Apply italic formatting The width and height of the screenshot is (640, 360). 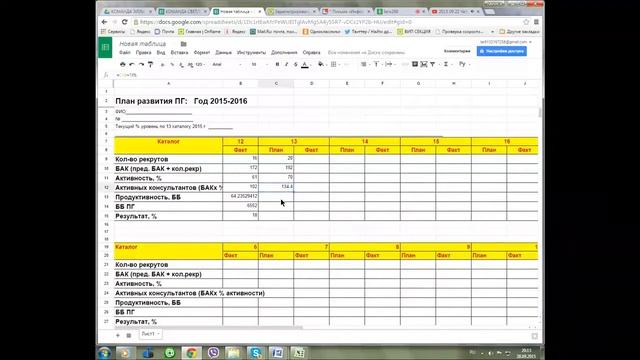click(287, 64)
